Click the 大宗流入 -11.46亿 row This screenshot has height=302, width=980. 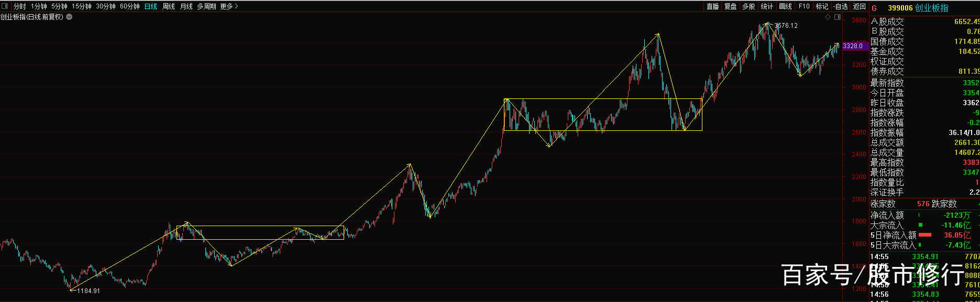point(925,225)
